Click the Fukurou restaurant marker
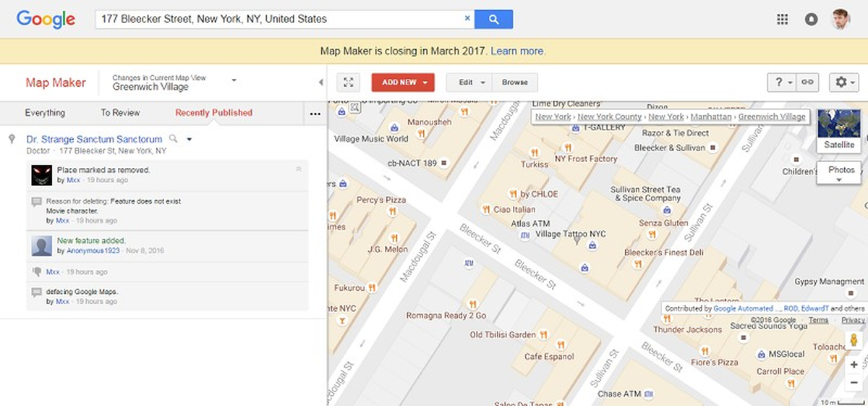This screenshot has width=868, height=406. tap(372, 287)
